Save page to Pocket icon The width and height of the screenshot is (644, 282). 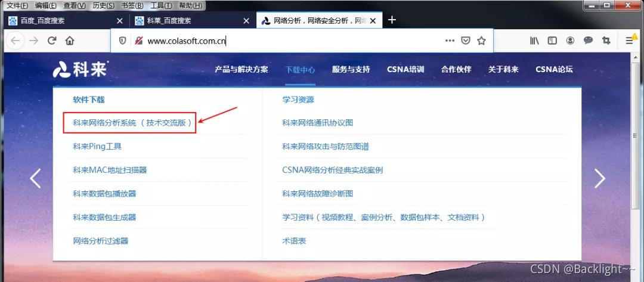pyautogui.click(x=465, y=41)
